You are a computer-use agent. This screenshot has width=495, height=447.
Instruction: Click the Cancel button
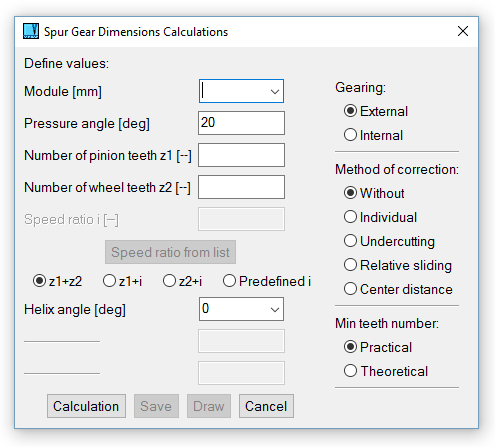tap(266, 406)
